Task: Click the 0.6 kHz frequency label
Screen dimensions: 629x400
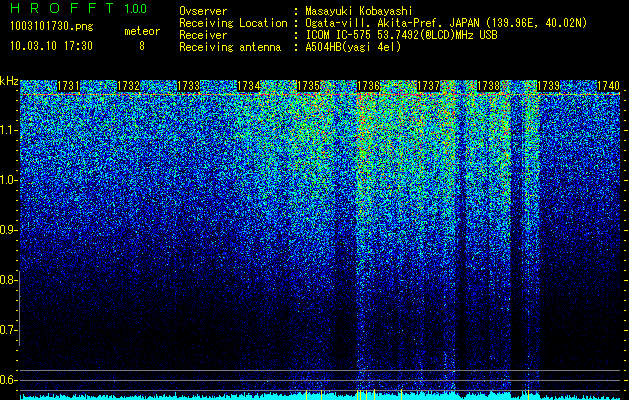Action: coord(8,380)
